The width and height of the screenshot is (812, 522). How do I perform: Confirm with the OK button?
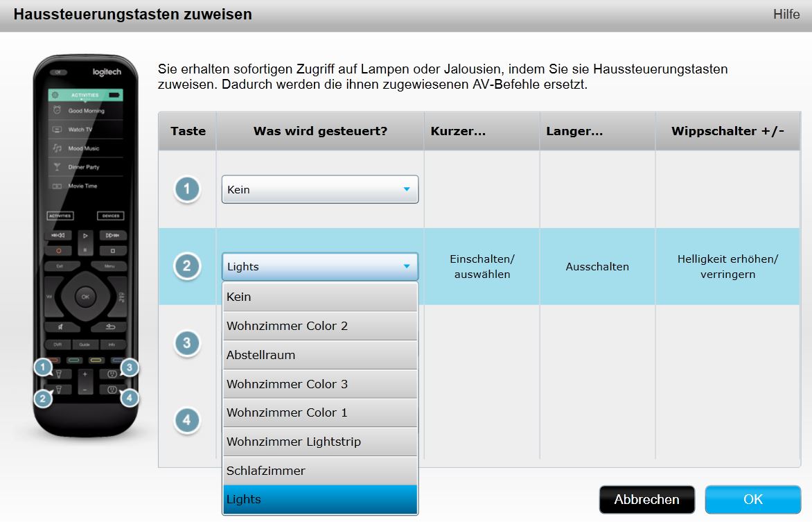pos(752,499)
